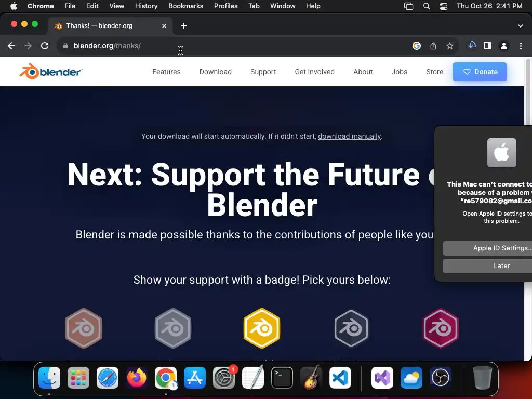Open Features in site navigation
The width and height of the screenshot is (532, 399).
166,72
